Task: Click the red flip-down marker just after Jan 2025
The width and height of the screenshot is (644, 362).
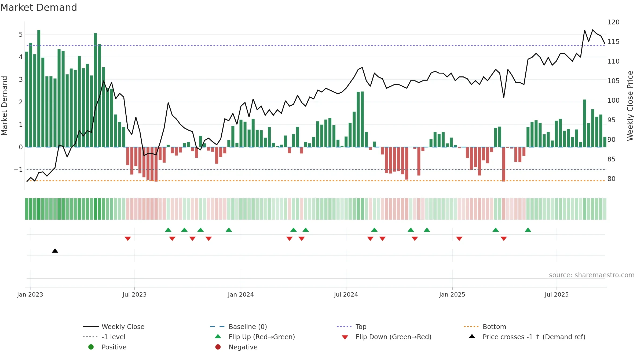Action: (459, 239)
